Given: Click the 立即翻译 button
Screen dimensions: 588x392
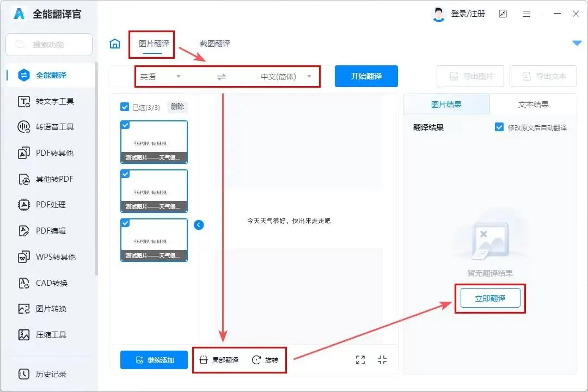Looking at the screenshot, I should [x=490, y=298].
